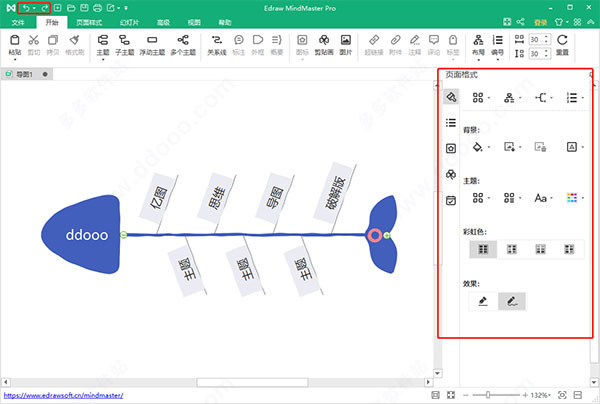The height and width of the screenshot is (404, 600).
Task: Switch to the 页面样式 ribbon tab
Action: pos(91,21)
